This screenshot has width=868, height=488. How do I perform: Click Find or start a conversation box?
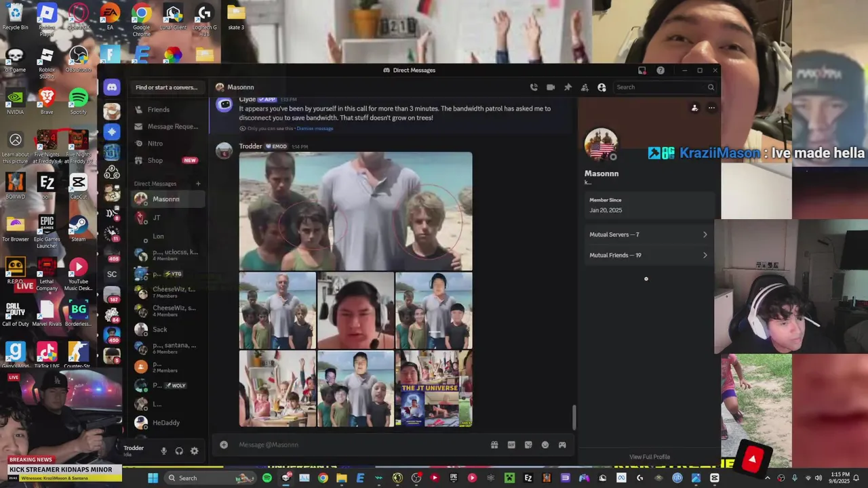[x=166, y=87]
